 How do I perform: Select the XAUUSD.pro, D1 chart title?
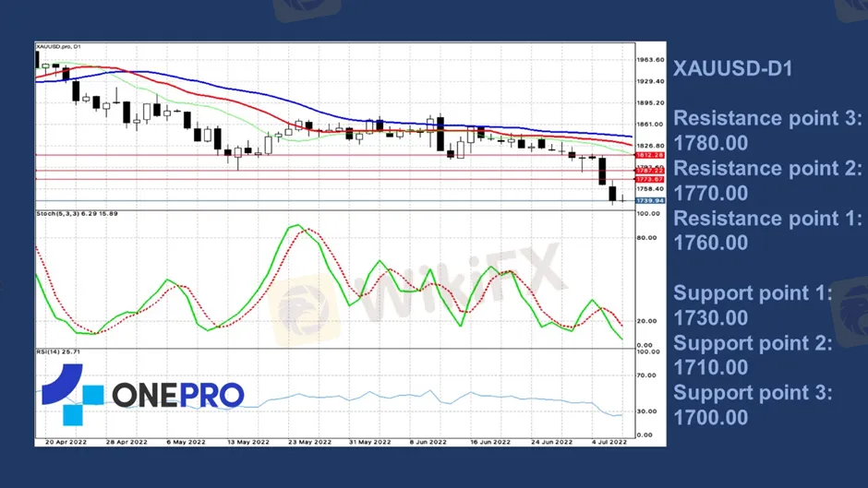click(60, 46)
